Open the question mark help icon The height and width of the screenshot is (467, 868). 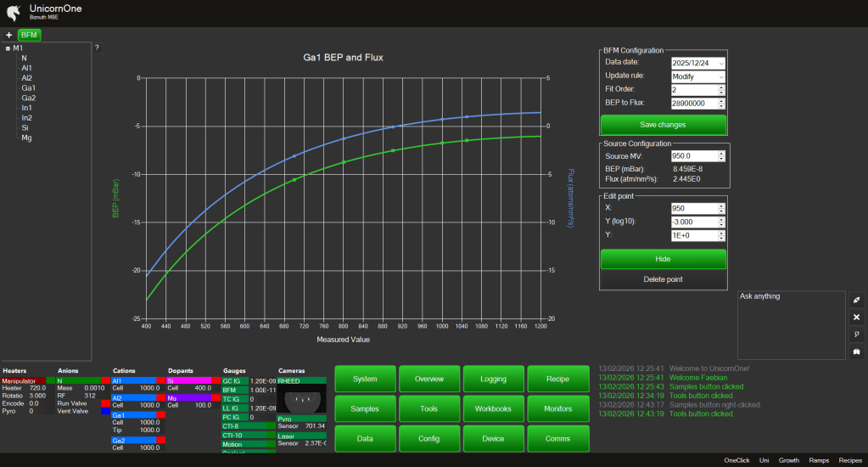97,48
